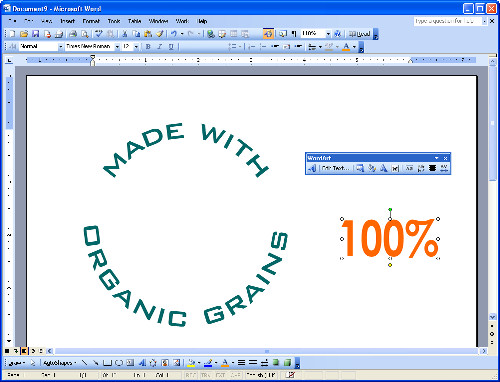Click Font Color on the Drawing toolbar

click(225, 362)
